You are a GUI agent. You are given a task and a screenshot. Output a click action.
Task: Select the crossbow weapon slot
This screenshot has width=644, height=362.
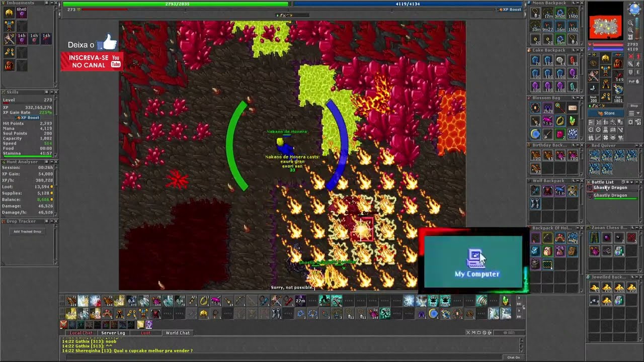point(593,75)
